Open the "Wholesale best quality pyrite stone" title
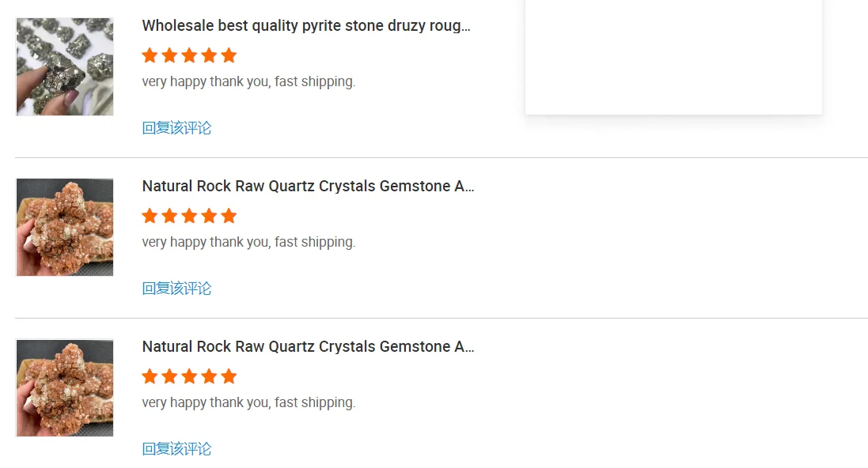The image size is (868, 468). coord(306,26)
